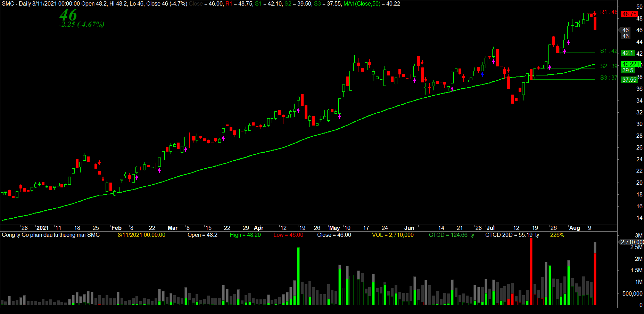644x314 pixels.
Task: Click the 2,710,000 volume axis label
Action: click(632, 242)
